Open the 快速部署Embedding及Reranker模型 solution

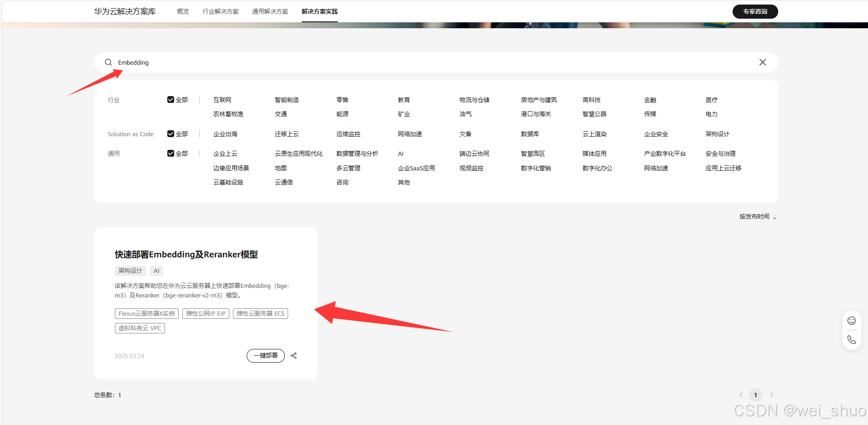186,254
